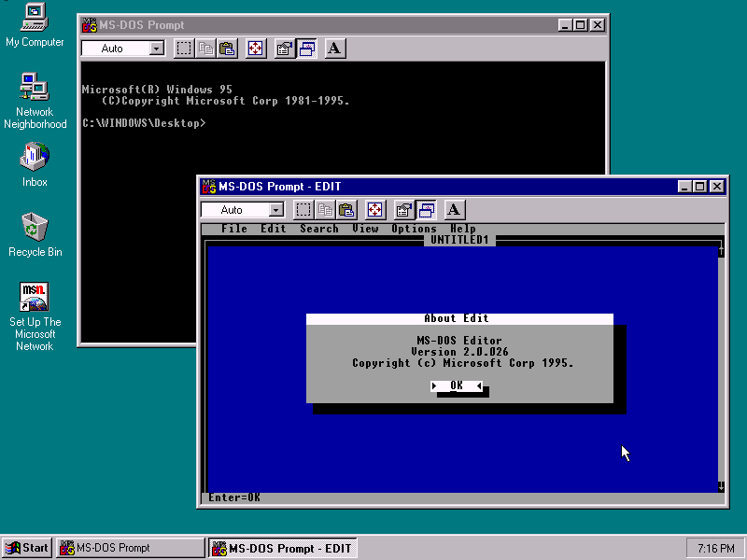This screenshot has width=747, height=560.
Task: Open Search menu in MS-DOS Editor
Action: pyautogui.click(x=318, y=229)
